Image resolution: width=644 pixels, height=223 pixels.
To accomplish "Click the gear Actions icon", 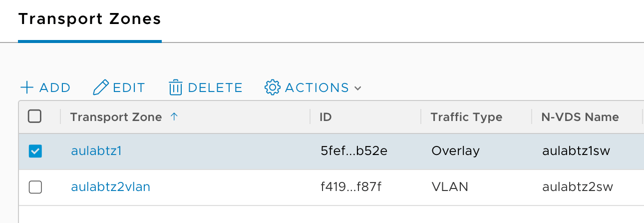I will [x=272, y=88].
